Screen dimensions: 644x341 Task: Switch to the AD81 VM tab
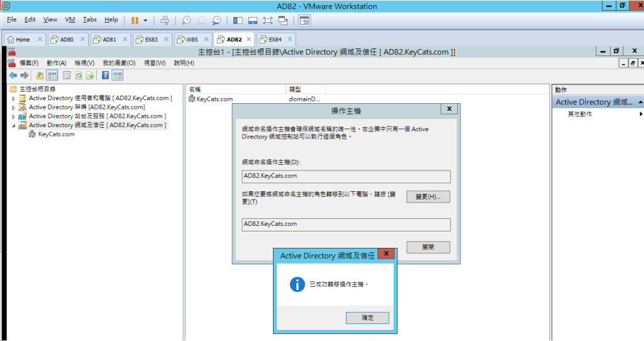coord(109,39)
